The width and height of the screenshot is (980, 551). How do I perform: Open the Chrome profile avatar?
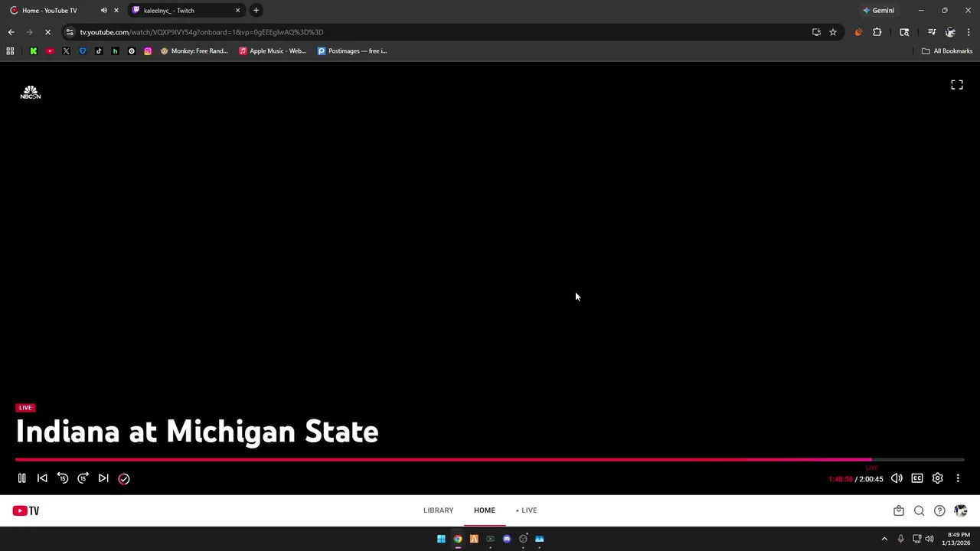(950, 32)
